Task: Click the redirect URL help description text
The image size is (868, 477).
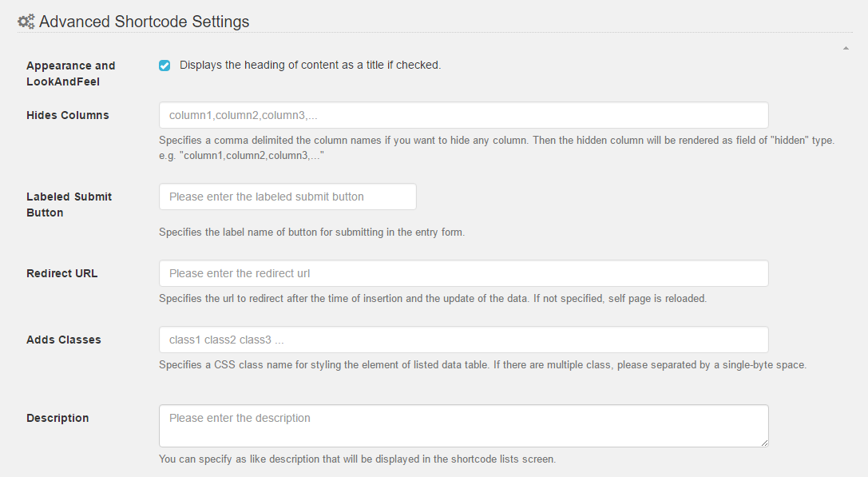Action: (x=433, y=299)
